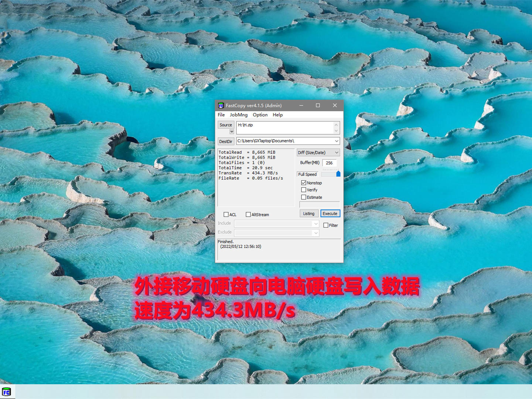Open the File menu
This screenshot has width=532, height=399.
click(221, 115)
